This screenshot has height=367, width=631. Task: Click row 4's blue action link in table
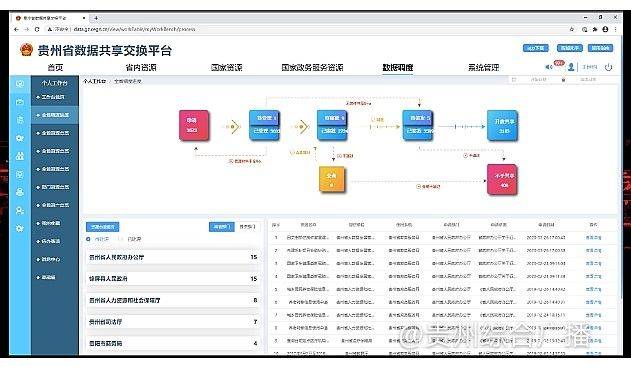(593, 276)
